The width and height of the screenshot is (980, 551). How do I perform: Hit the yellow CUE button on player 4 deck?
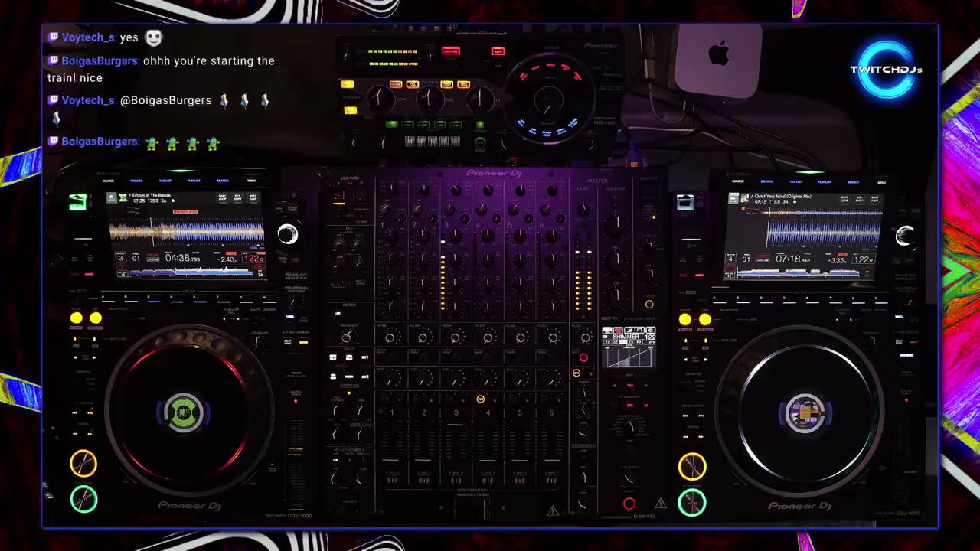pos(692,466)
